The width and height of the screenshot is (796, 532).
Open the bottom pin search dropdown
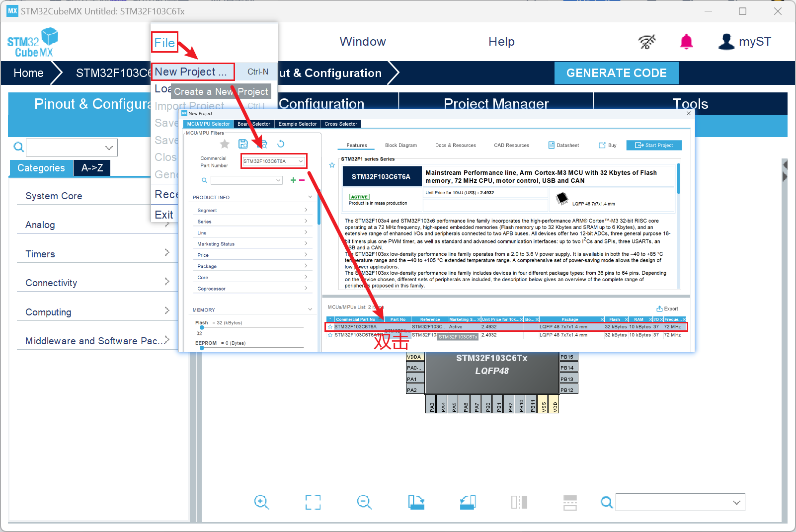[x=736, y=502]
